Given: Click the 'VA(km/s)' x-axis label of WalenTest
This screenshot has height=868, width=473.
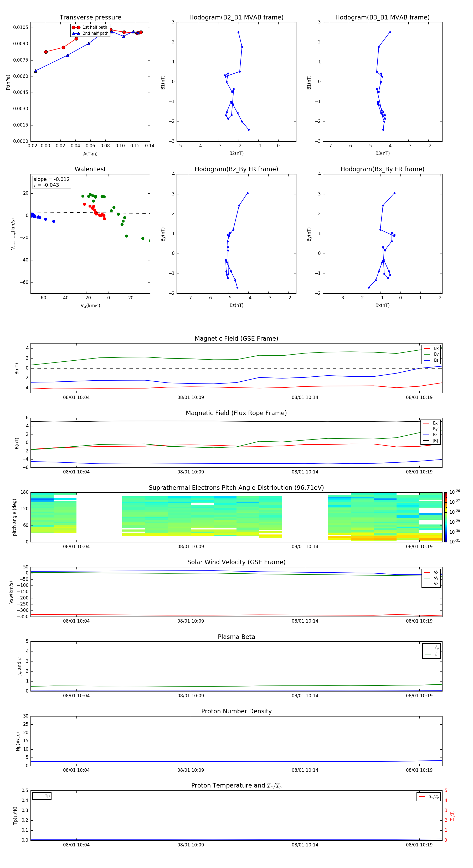Looking at the screenshot, I should pyautogui.click(x=90, y=306).
